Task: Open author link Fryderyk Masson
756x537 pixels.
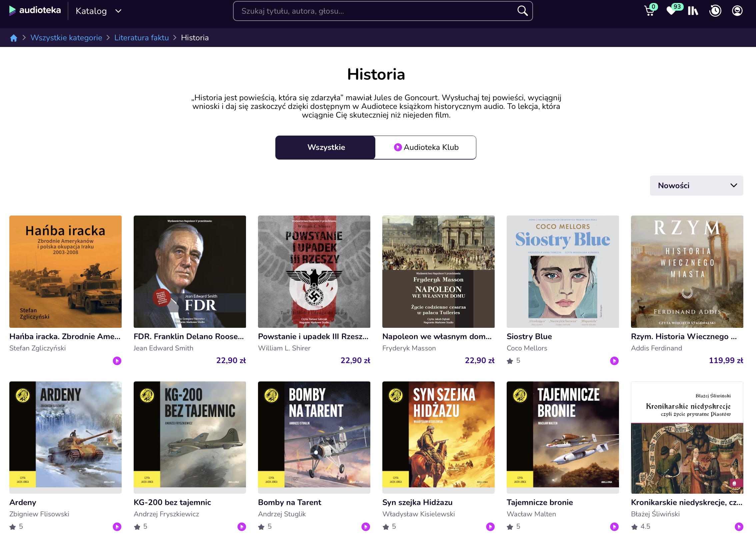Action: coord(409,348)
